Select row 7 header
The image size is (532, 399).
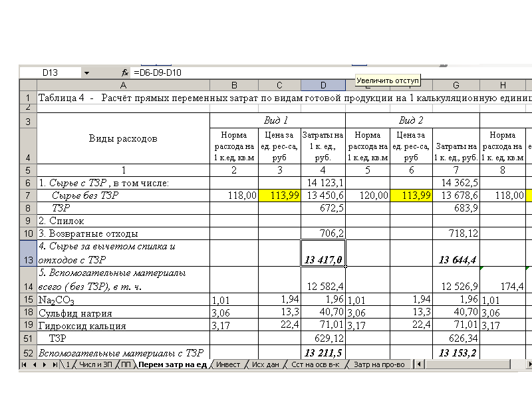(x=28, y=196)
